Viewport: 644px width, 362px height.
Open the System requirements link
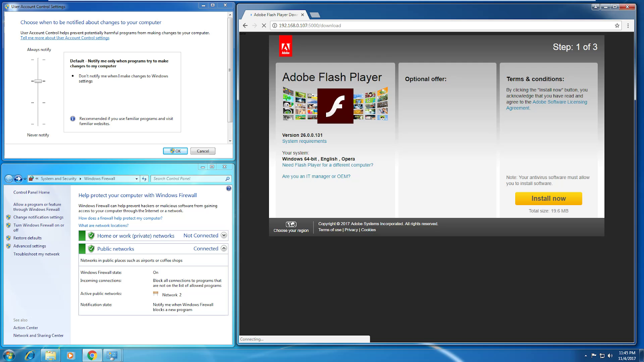[x=304, y=141]
